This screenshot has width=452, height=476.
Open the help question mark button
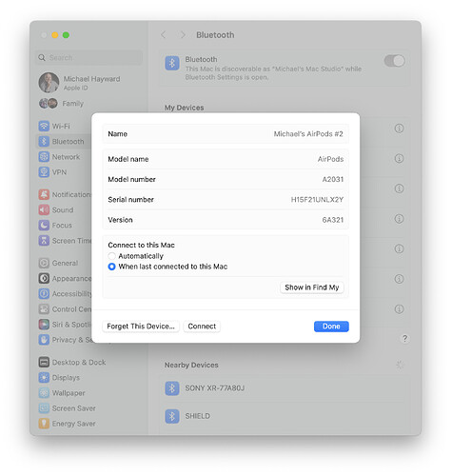point(404,339)
